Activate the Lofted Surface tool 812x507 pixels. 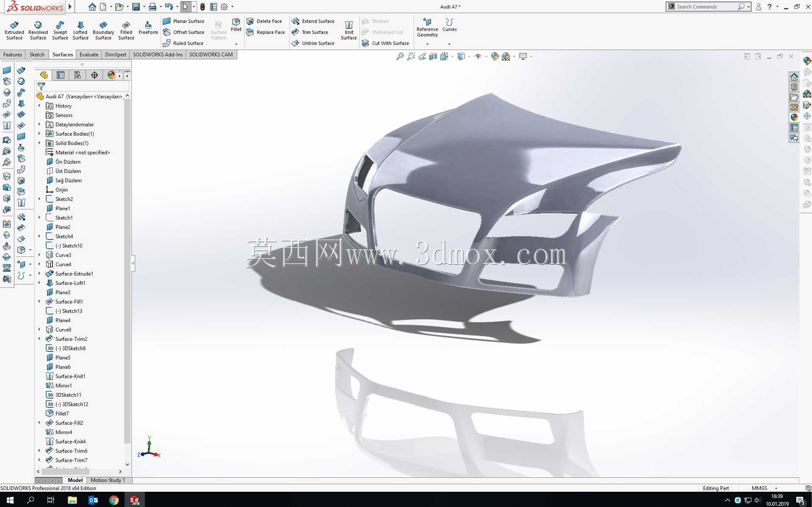click(x=81, y=31)
